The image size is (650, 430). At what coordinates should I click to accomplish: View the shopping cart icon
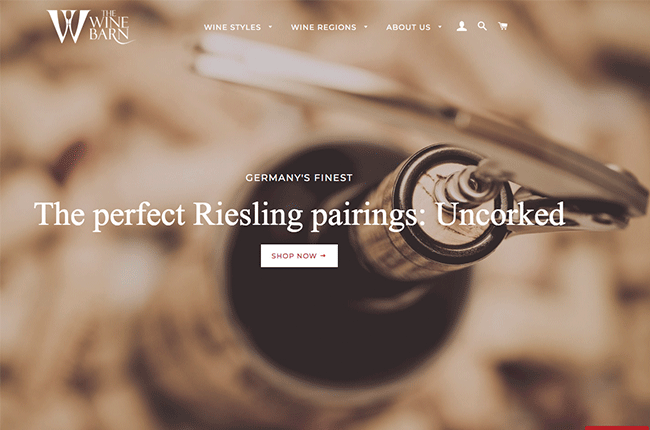(x=502, y=26)
